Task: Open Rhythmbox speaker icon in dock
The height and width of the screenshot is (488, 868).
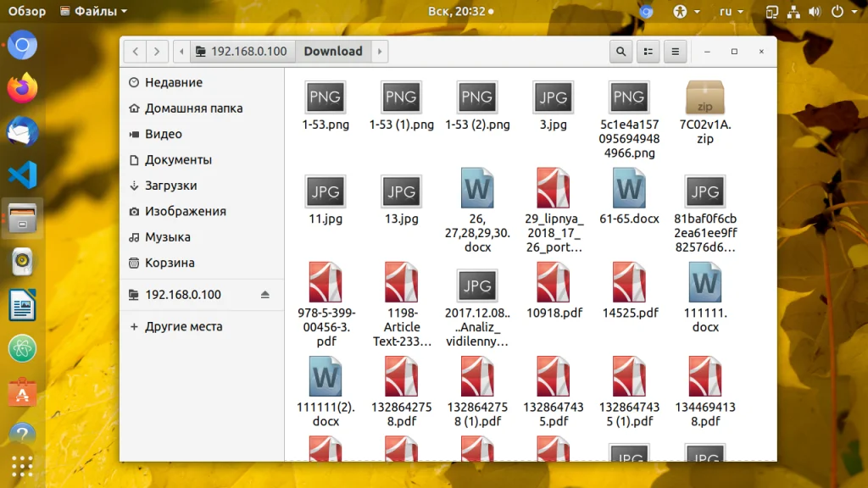Action: 22,262
